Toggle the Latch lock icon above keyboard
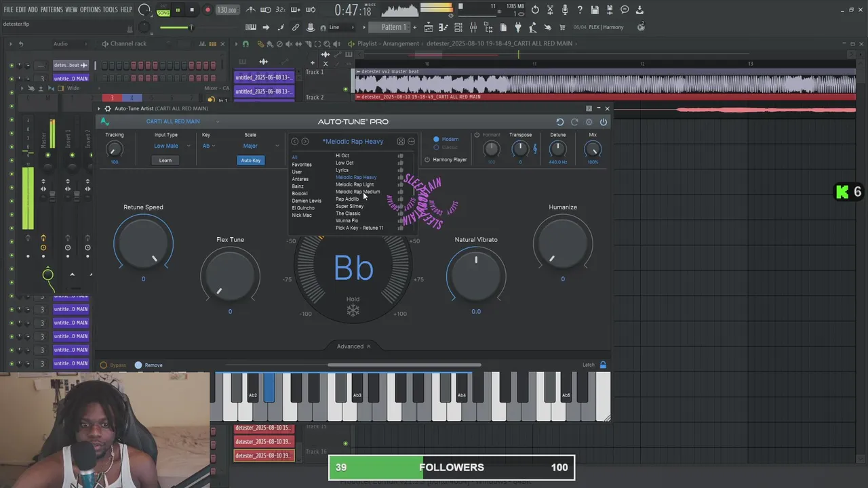This screenshot has width=868, height=488. (x=603, y=365)
